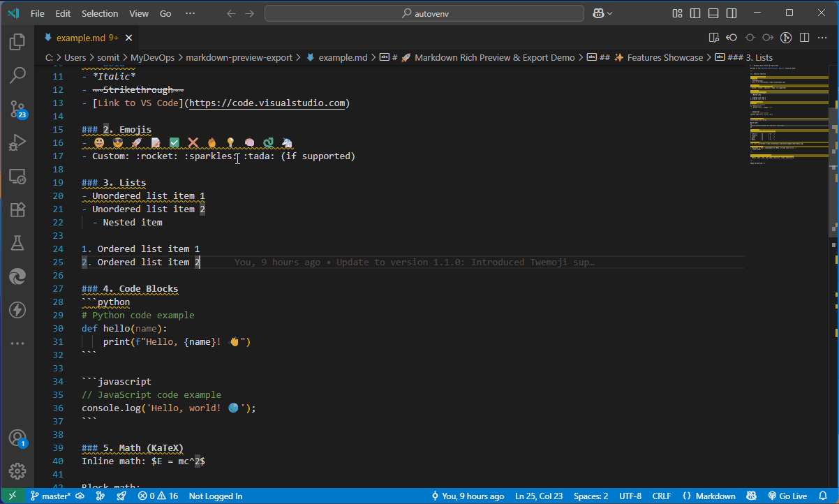Open editor More Actions ellipsis
Viewport: 839px width, 504px height.
(822, 38)
